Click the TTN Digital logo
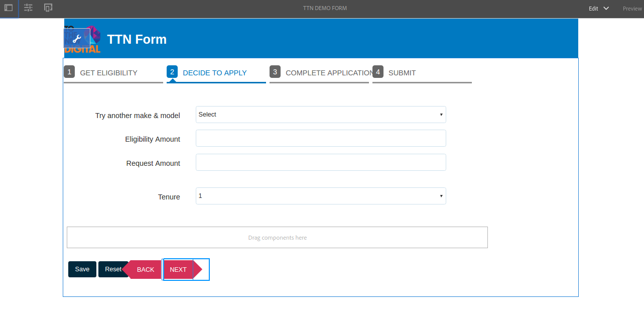This screenshot has height=314, width=644. point(83,39)
